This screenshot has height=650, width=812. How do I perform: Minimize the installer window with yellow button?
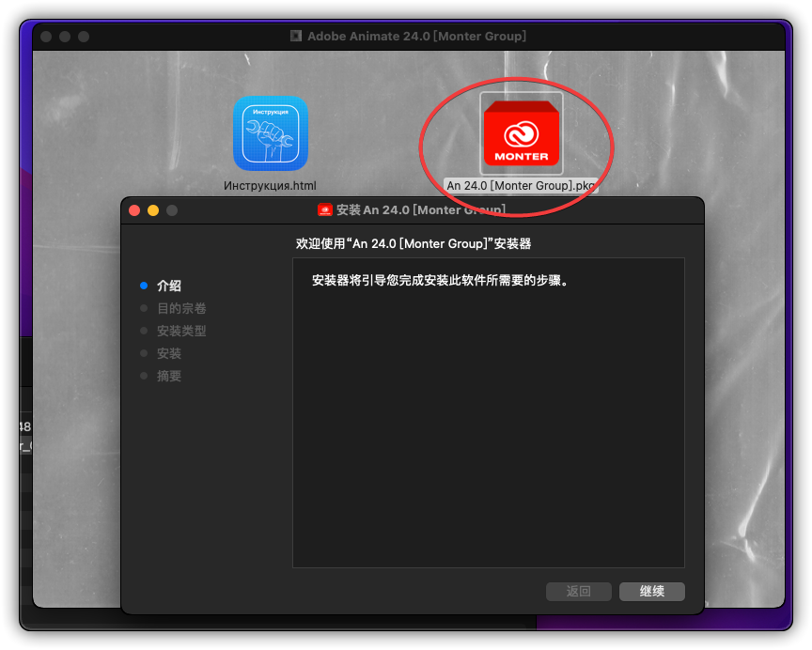point(153,210)
